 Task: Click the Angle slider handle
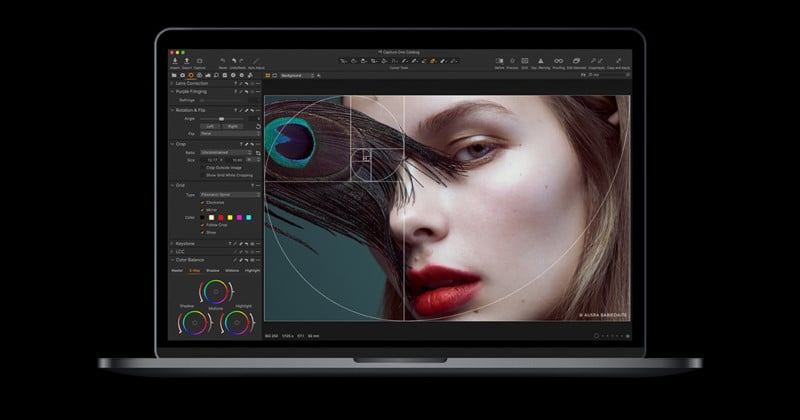(x=221, y=119)
